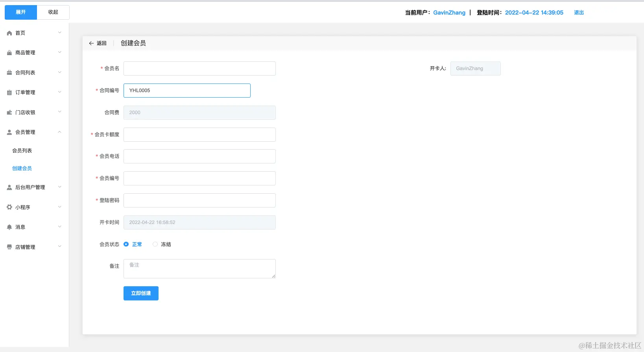Click the GavinZhang username link

click(449, 13)
